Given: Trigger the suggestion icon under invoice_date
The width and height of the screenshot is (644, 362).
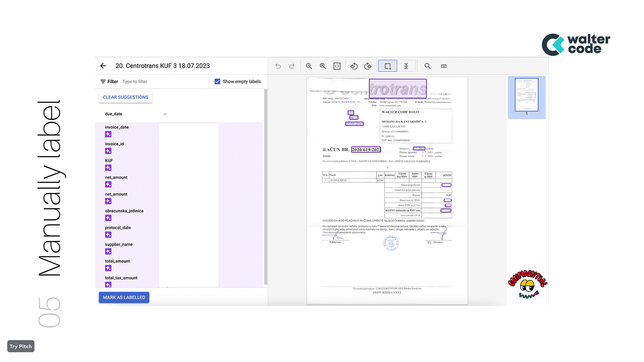Looking at the screenshot, I should point(108,134).
